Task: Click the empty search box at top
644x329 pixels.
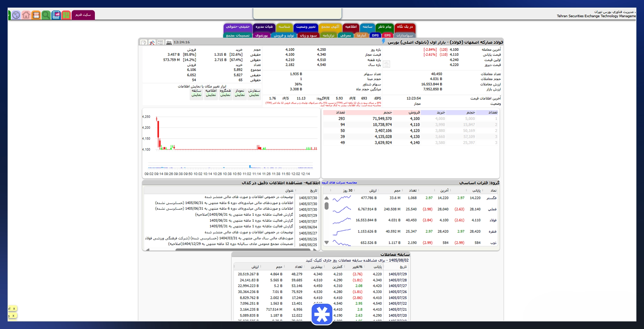Action: pos(297,13)
